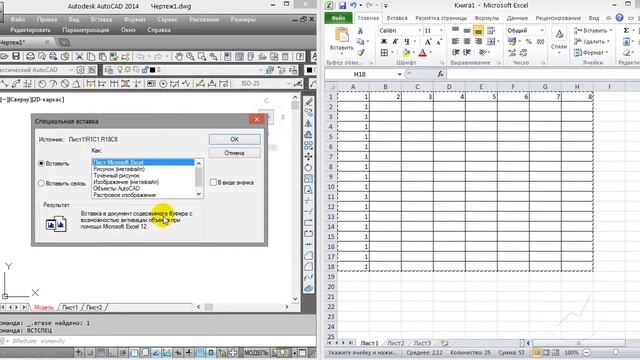Open the "Лист2" sheet tab in Excel
640x360 pixels.
[396, 343]
